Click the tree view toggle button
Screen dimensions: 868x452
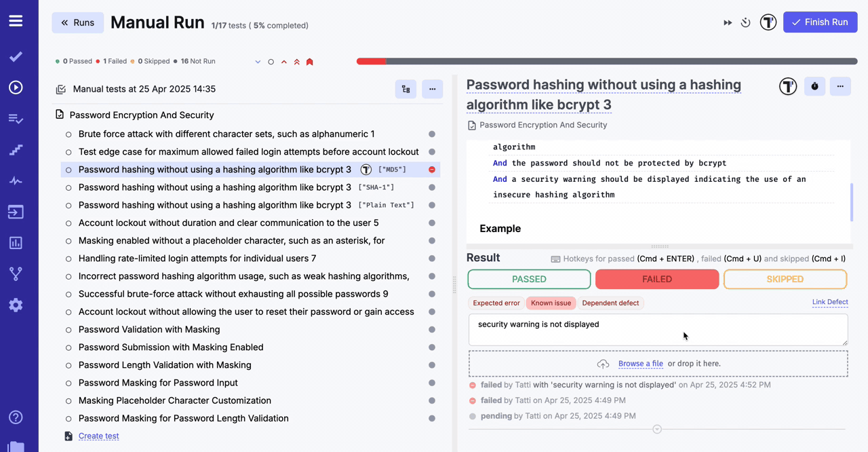point(406,89)
